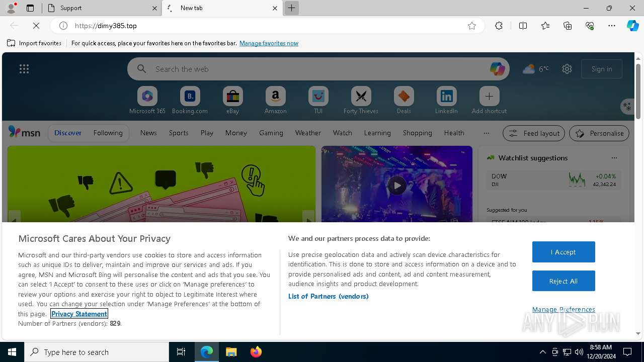
Task: Stop loading the page with X button
Action: click(x=36, y=26)
